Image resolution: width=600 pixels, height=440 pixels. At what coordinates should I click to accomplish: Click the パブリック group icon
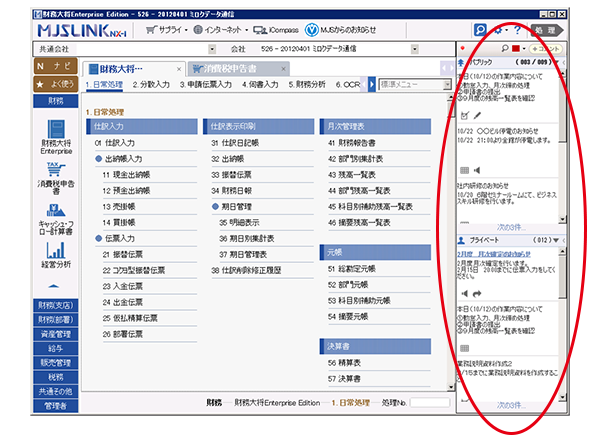[x=461, y=62]
